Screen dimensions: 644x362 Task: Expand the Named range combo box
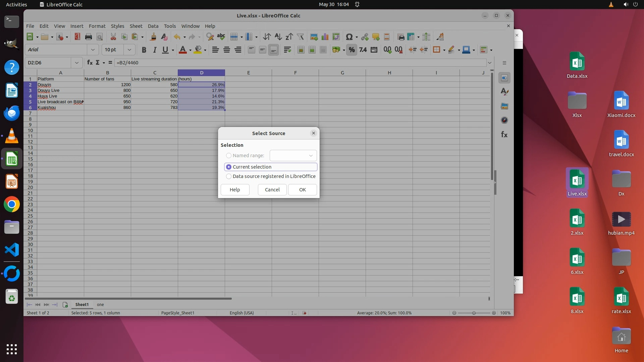pos(311,156)
